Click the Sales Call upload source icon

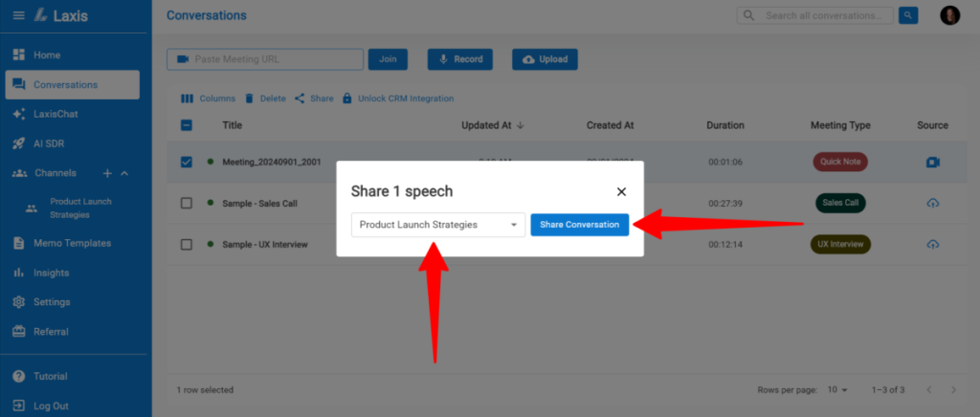pyautogui.click(x=932, y=203)
